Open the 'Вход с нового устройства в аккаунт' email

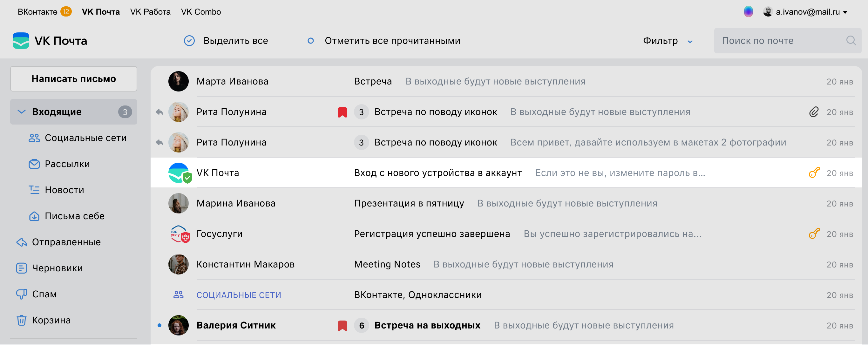click(x=506, y=173)
